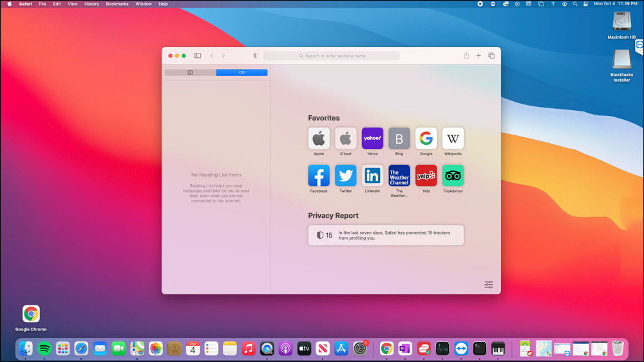Open The Weather Channel favorite

[399, 175]
